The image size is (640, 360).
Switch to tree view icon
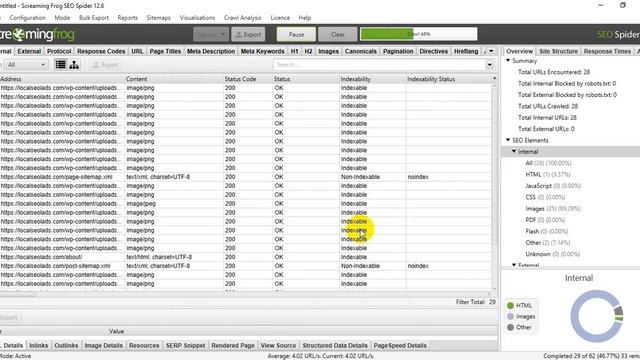pos(74,64)
